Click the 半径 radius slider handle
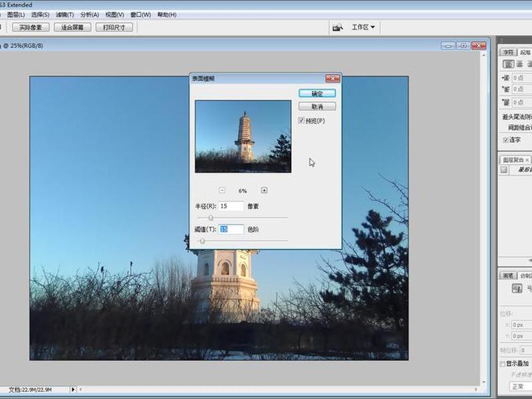Viewport: 532px width, 399px height. [211, 218]
